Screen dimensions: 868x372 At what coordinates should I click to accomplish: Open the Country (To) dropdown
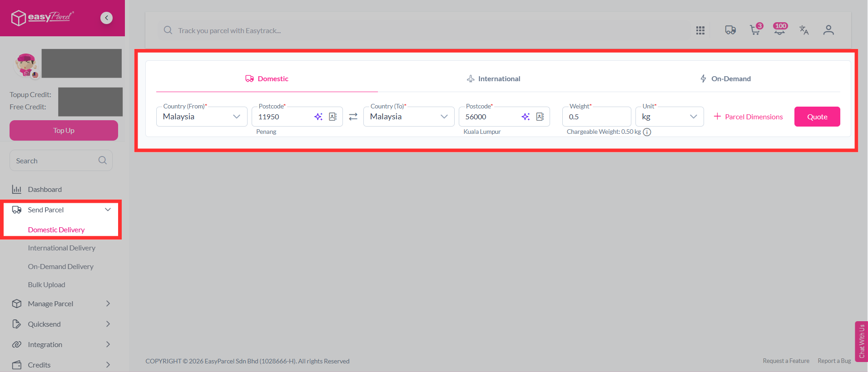409,117
